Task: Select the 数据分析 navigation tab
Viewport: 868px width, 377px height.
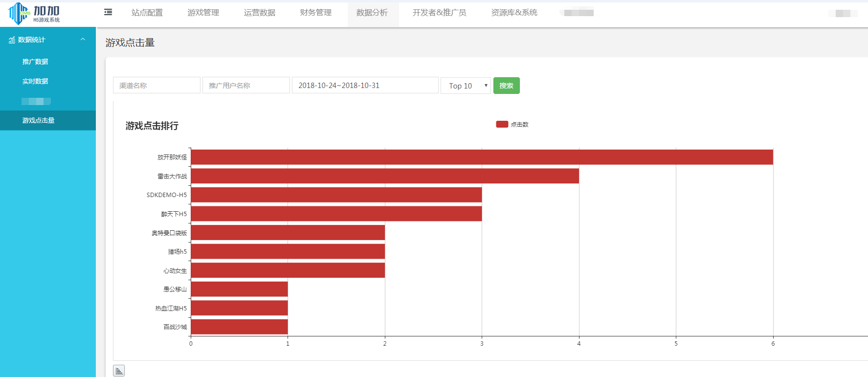Action: (x=372, y=13)
